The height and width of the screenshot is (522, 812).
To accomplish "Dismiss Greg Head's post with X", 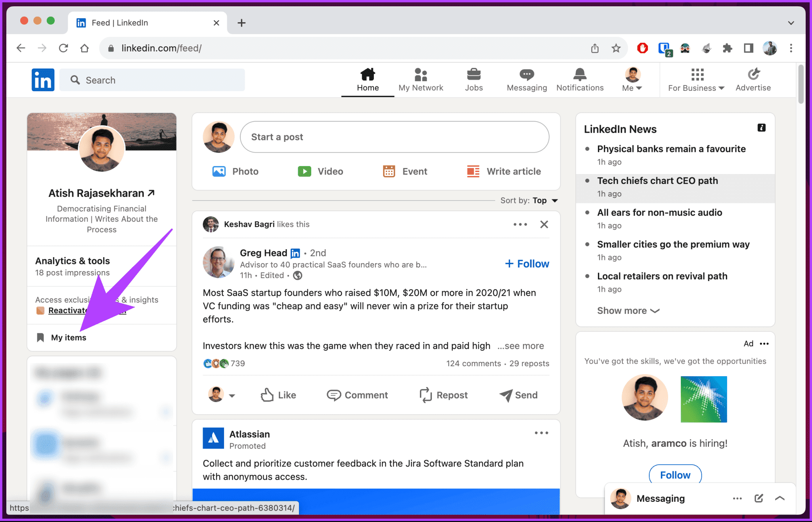I will click(x=543, y=224).
